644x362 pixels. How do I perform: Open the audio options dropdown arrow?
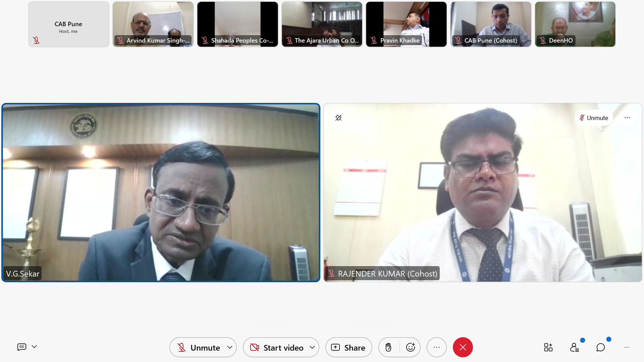click(x=230, y=348)
